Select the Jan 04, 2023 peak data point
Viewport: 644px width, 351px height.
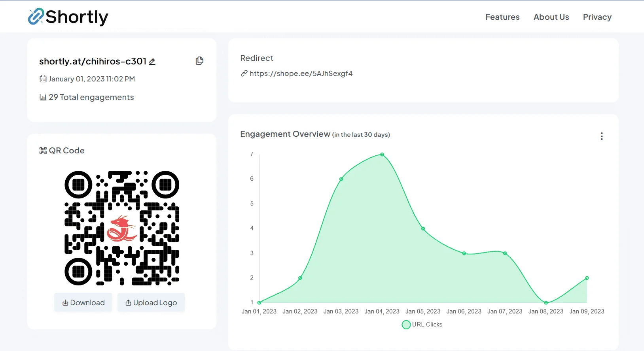[382, 155]
